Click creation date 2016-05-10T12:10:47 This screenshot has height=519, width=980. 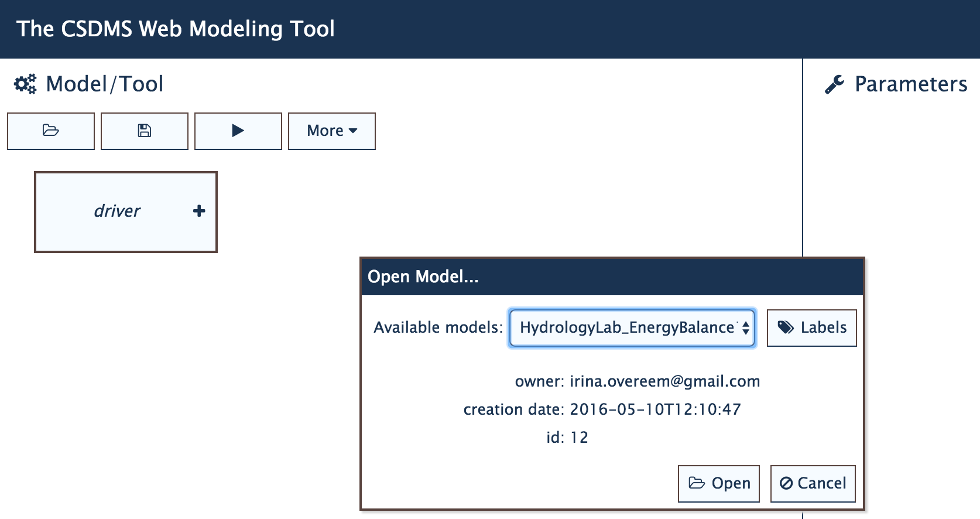(x=656, y=409)
